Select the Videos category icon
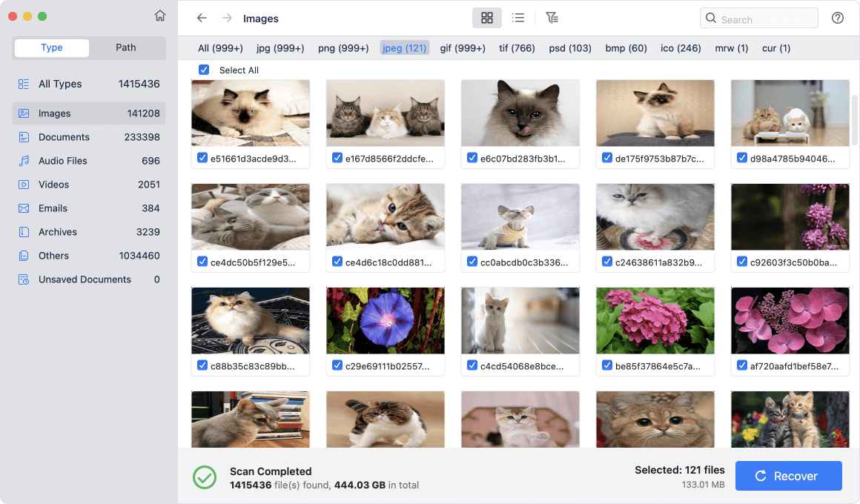The height and width of the screenshot is (504, 860). [24, 185]
